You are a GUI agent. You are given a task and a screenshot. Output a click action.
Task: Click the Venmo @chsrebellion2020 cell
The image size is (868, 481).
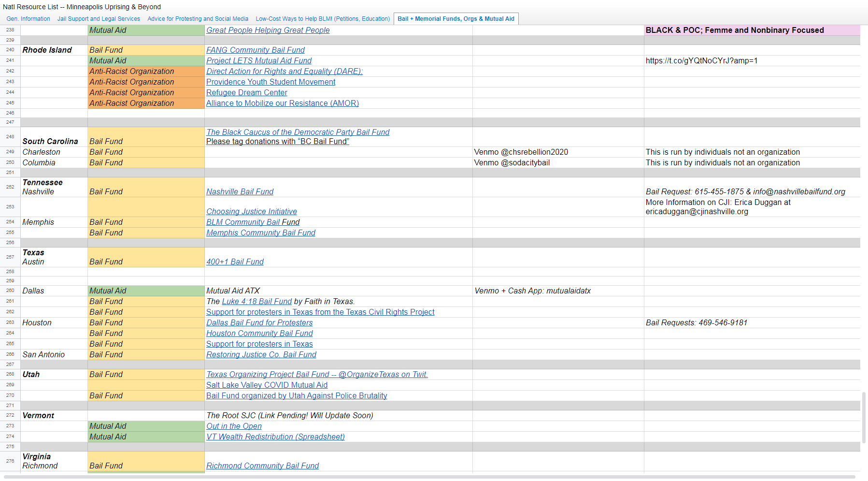[558, 152]
